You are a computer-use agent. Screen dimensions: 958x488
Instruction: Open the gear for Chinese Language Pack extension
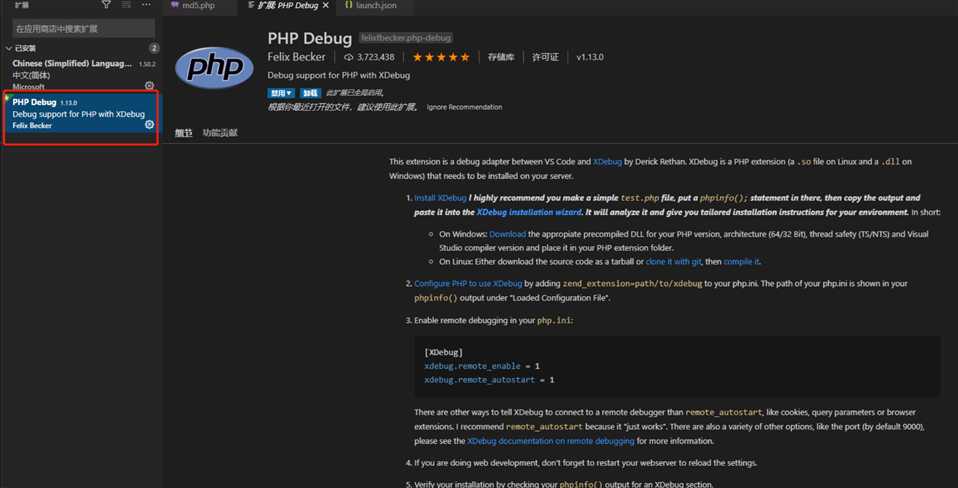[x=149, y=86]
